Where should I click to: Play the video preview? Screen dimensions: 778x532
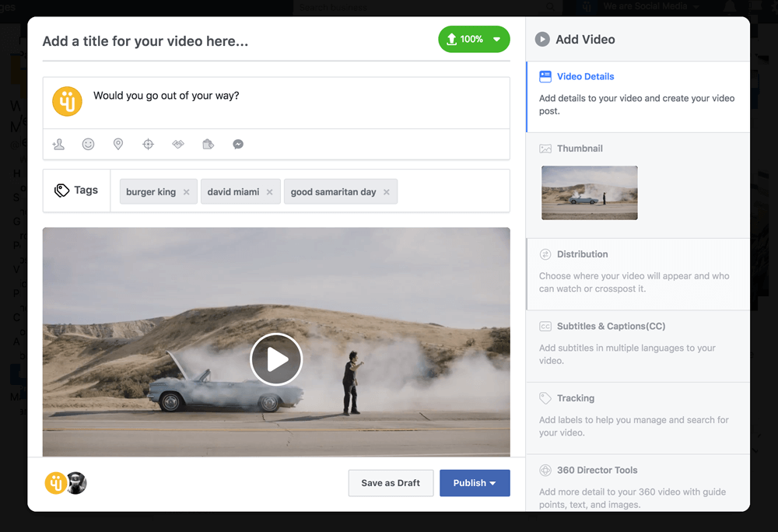pos(276,359)
